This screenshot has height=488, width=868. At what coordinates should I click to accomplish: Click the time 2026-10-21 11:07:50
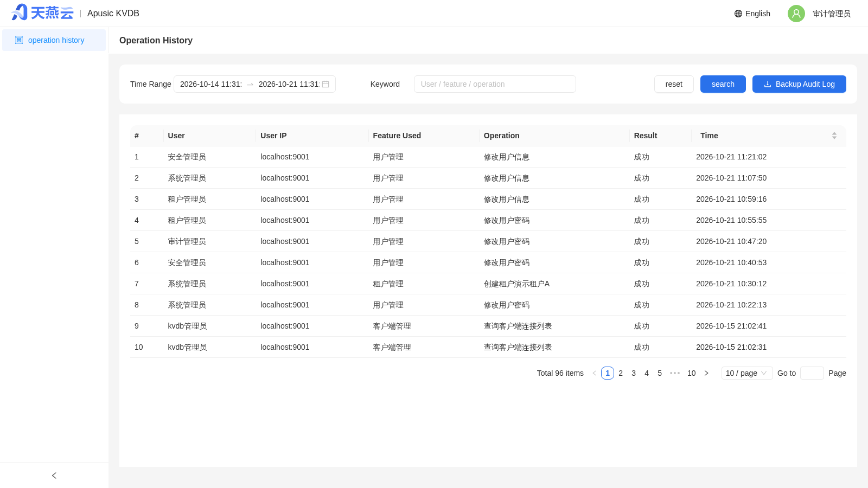click(x=731, y=178)
